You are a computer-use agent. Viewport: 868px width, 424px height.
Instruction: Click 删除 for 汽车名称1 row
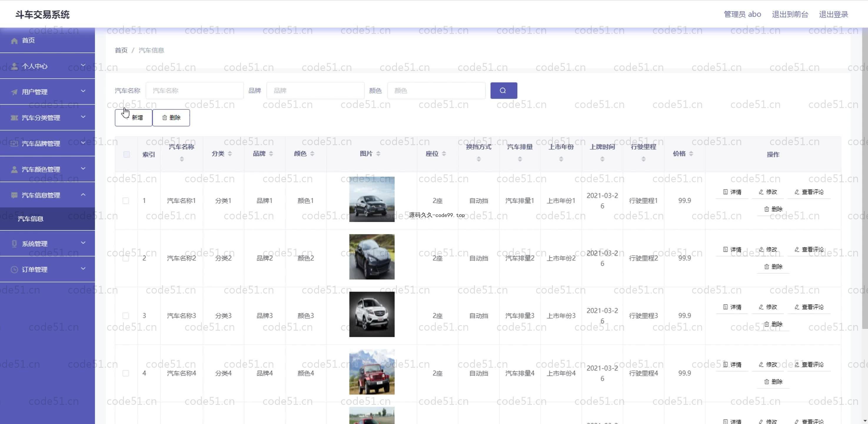(x=773, y=209)
